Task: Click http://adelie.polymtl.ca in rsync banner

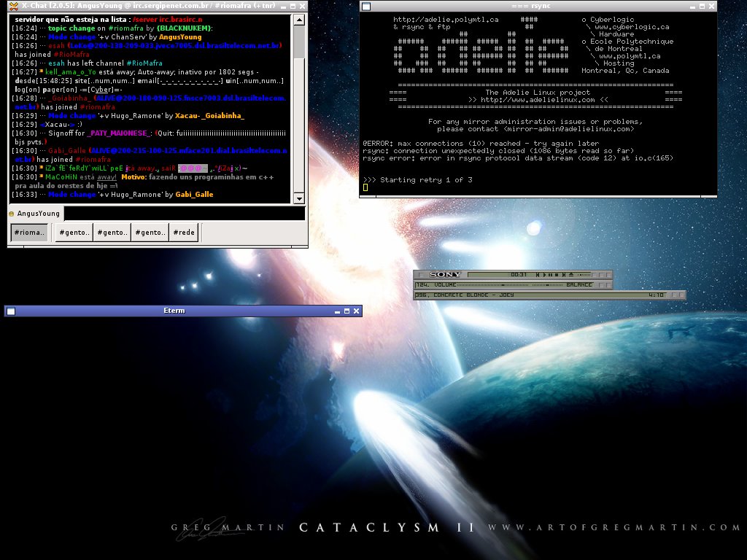Action: click(446, 20)
